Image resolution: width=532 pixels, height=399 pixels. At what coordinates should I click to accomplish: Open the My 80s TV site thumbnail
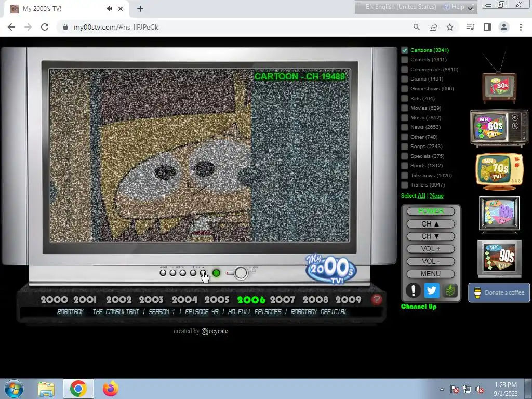point(499,215)
